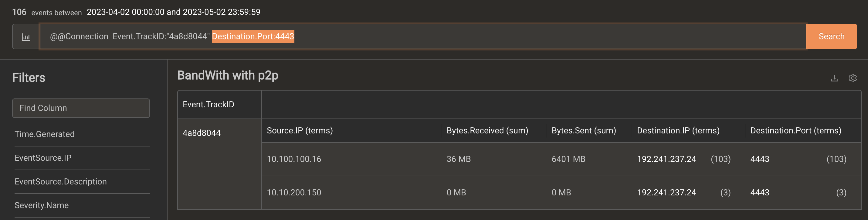The height and width of the screenshot is (220, 868).
Task: Sort by Bytes.Received (sum) header
Action: click(x=487, y=131)
